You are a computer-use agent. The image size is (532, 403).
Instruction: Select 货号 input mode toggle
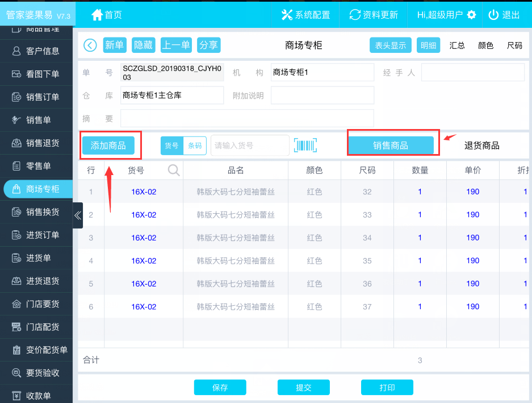171,146
